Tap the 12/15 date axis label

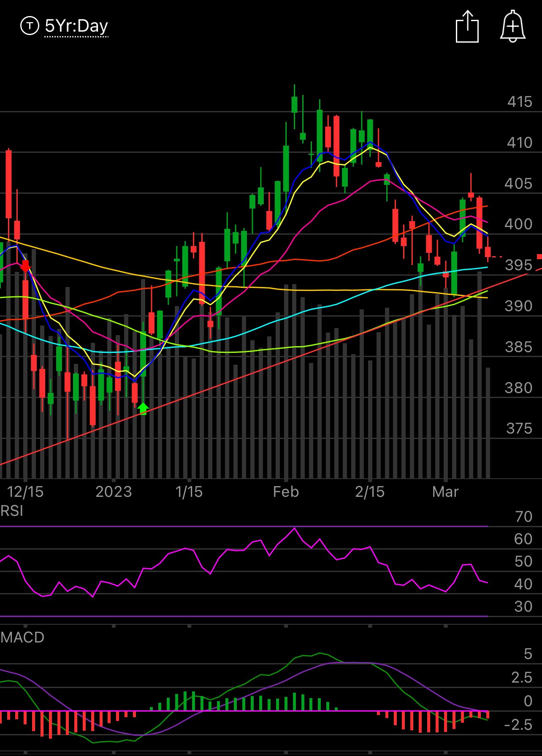pos(25,492)
